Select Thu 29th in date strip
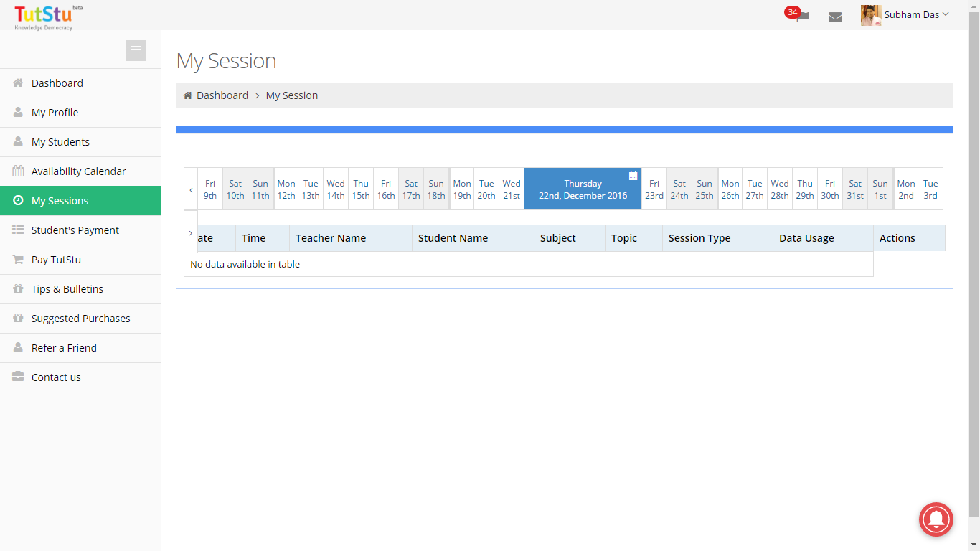This screenshot has height=551, width=980. click(805, 189)
